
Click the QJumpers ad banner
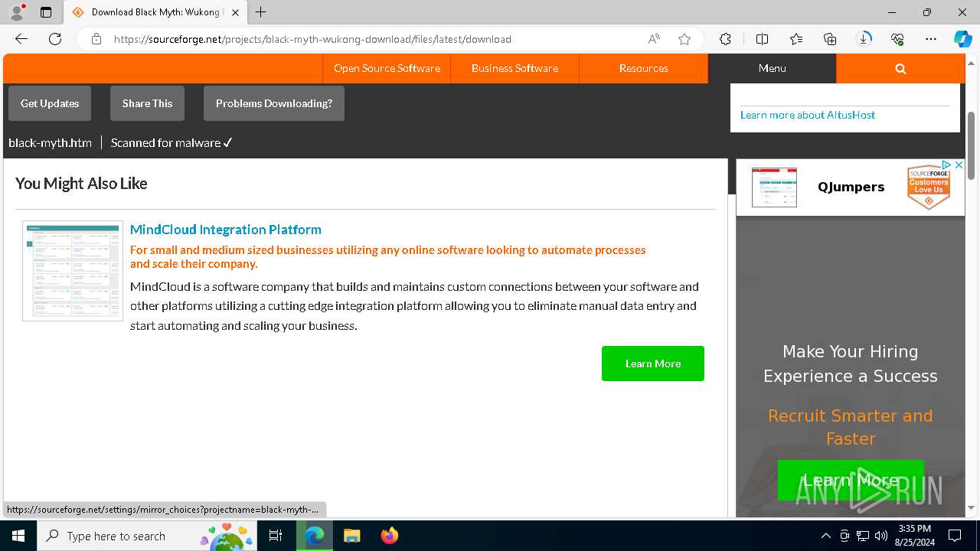[x=851, y=187]
